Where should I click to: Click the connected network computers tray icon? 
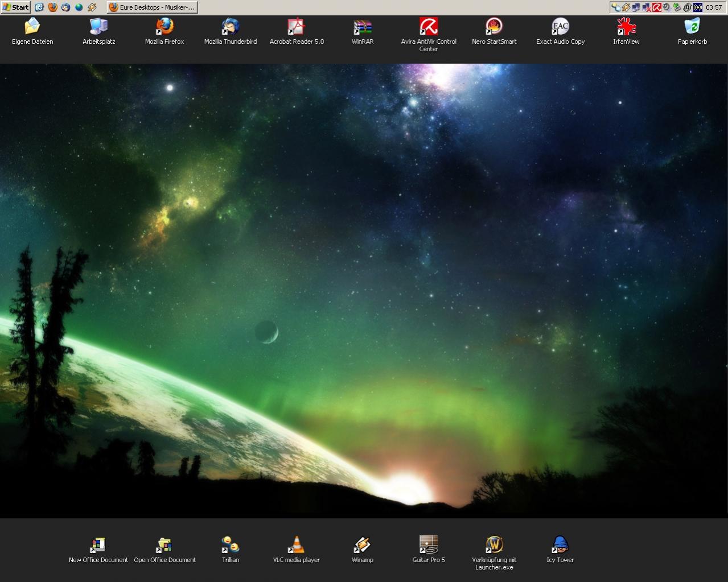636,7
